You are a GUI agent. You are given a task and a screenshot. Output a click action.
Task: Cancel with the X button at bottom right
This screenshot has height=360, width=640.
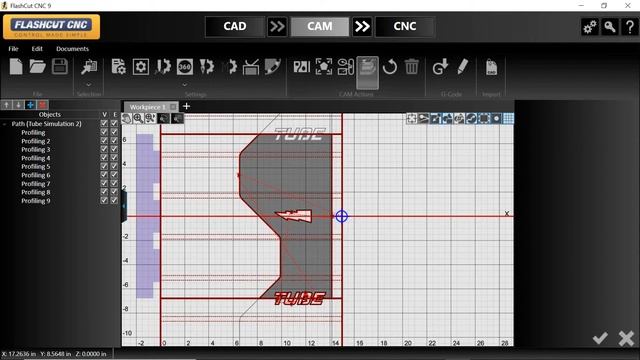coord(626,338)
